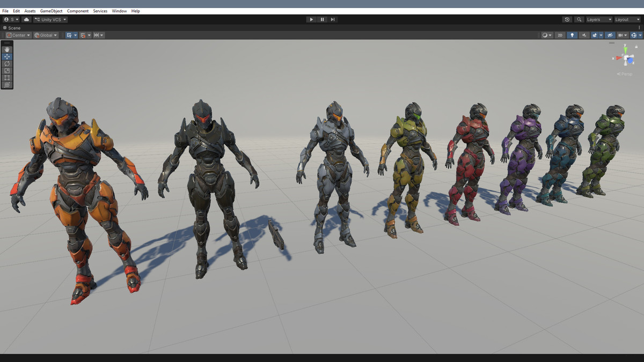Click the blue Z axis cone of gizmo

(x=630, y=61)
